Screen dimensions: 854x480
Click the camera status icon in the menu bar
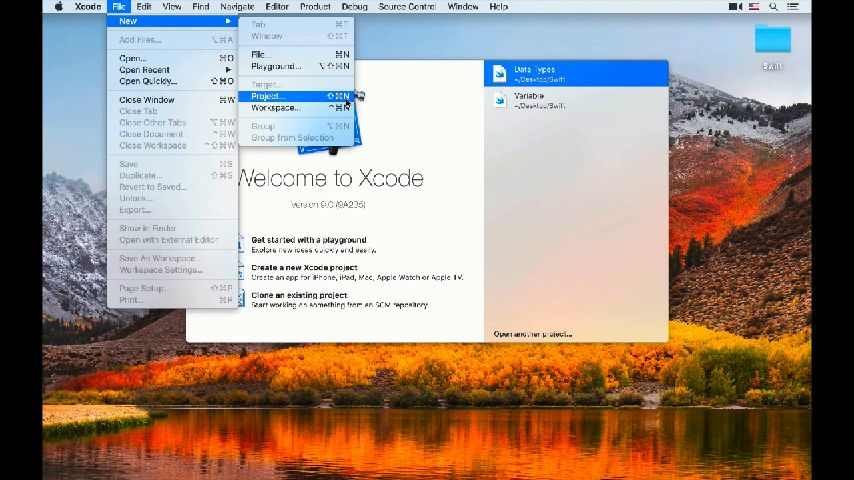coord(735,7)
